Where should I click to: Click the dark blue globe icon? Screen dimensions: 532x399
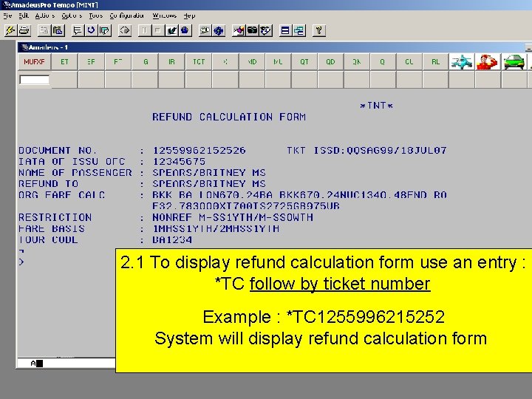coord(185,30)
